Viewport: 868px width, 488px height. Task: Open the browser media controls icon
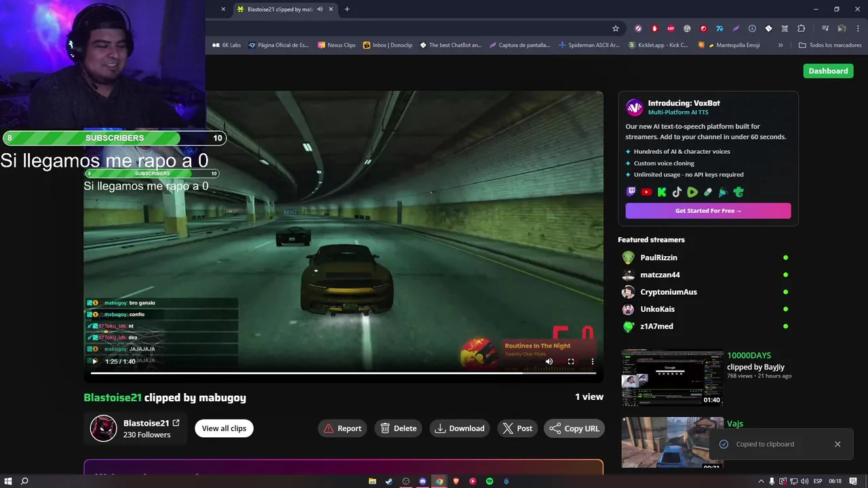[825, 28]
